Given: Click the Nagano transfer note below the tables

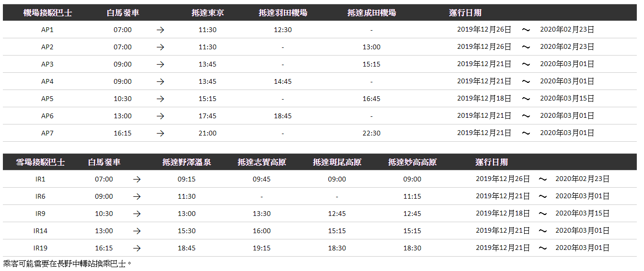Looking at the screenshot, I should point(67,263).
